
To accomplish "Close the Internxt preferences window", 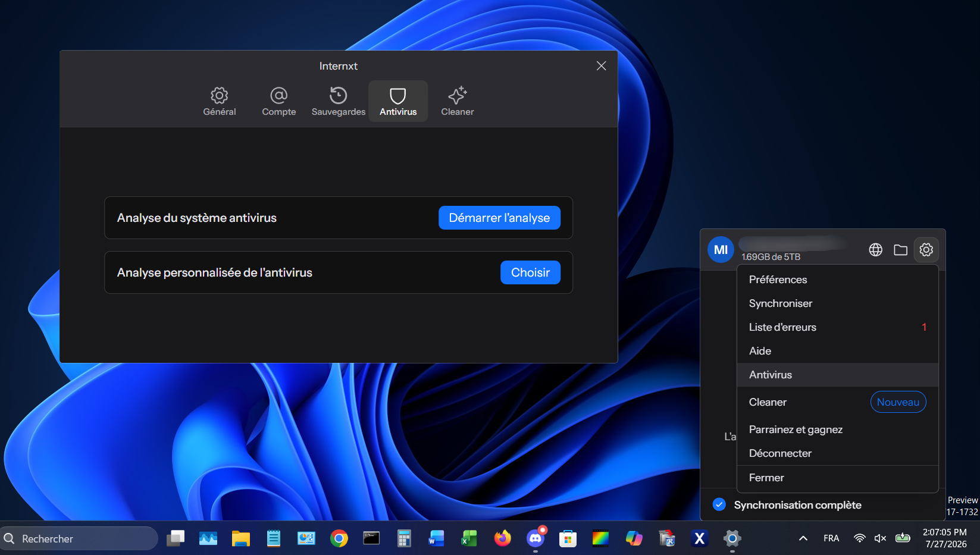I will tap(601, 66).
